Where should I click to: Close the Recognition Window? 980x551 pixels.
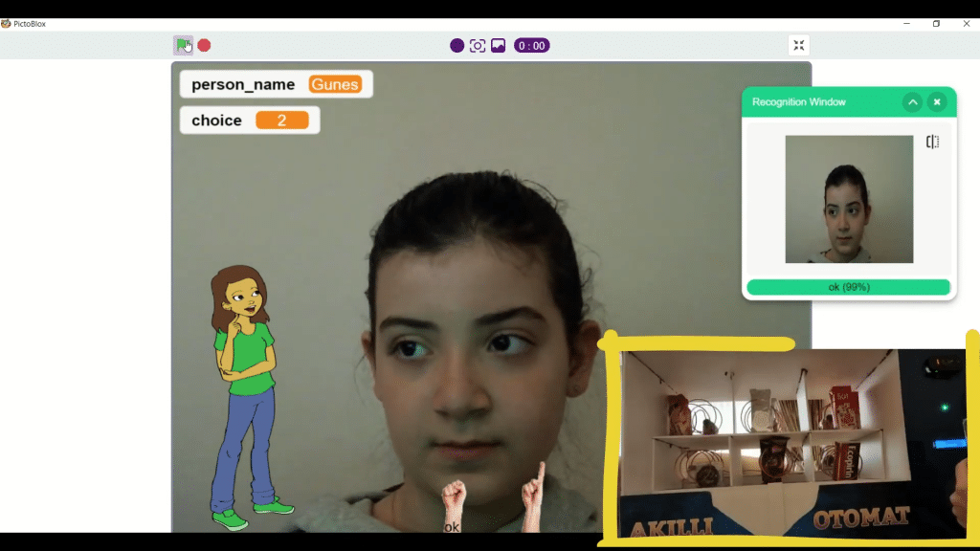[937, 101]
